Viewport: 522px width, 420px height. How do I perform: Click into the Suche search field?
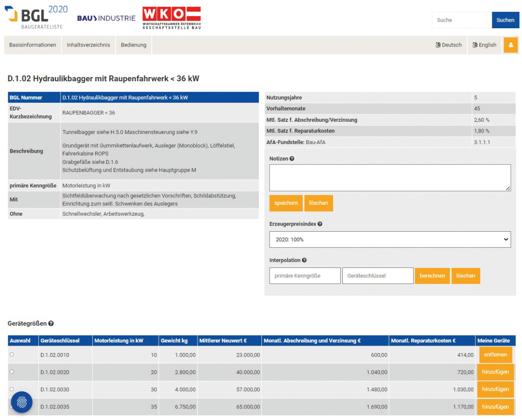pos(462,20)
